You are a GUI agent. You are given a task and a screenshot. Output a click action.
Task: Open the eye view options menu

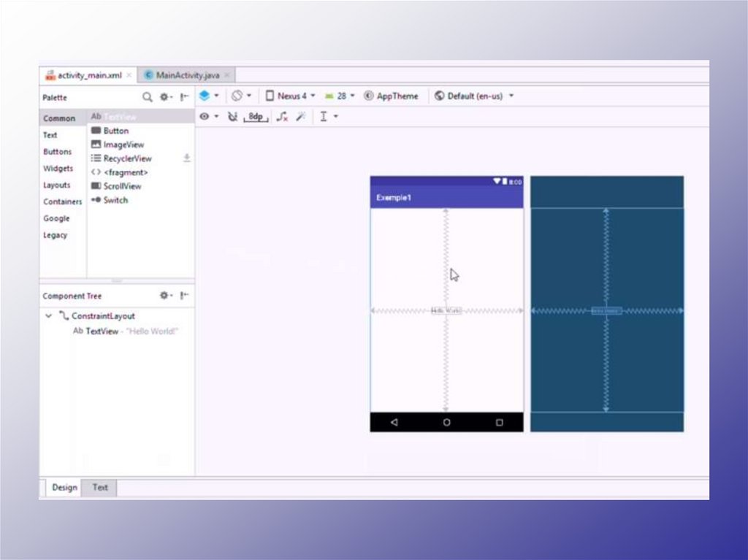(x=208, y=117)
